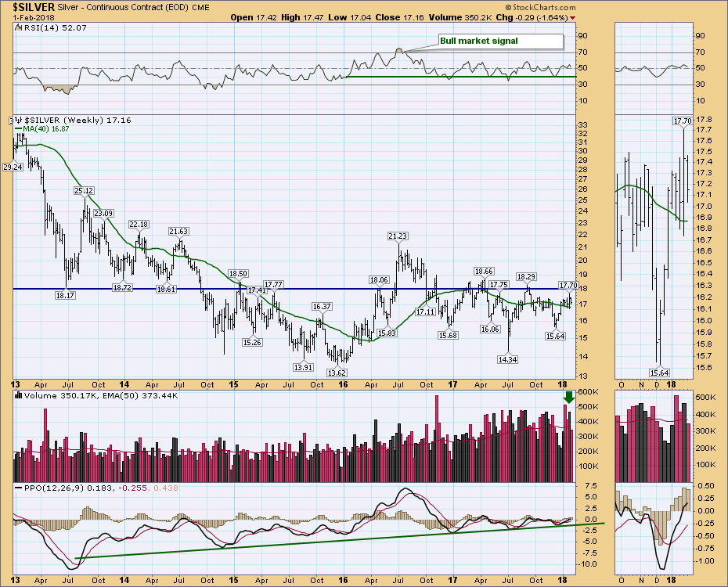This screenshot has width=728, height=587.
Task: Click the 18.50 price label
Action: click(x=238, y=274)
